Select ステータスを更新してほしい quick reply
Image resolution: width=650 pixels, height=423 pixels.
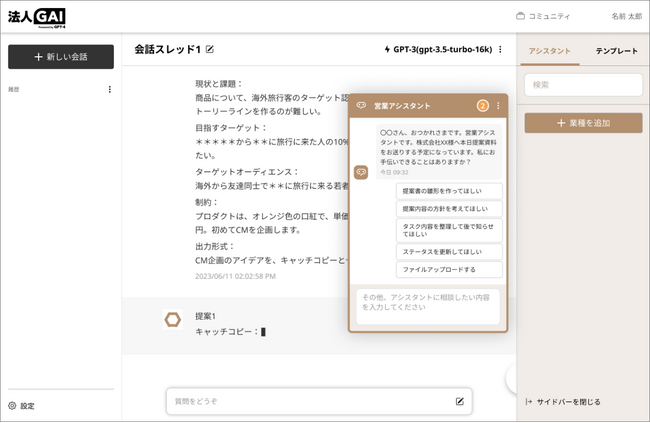(x=438, y=252)
